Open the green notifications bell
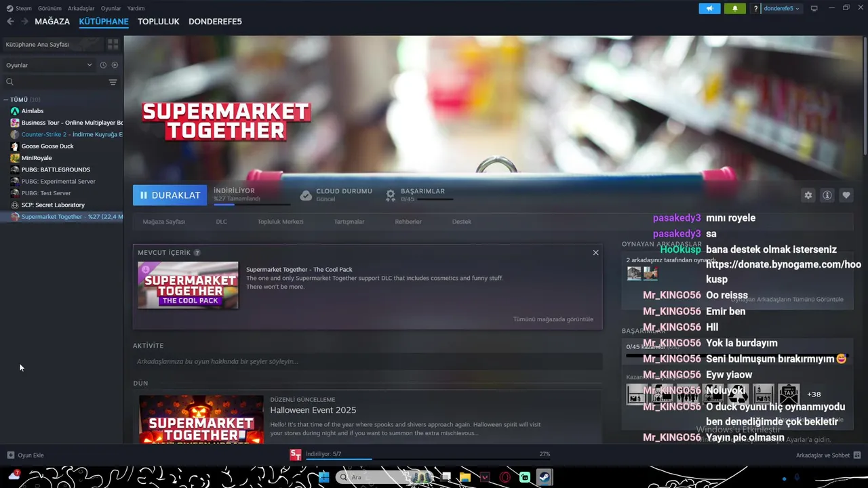Image resolution: width=868 pixels, height=488 pixels. 734,8
